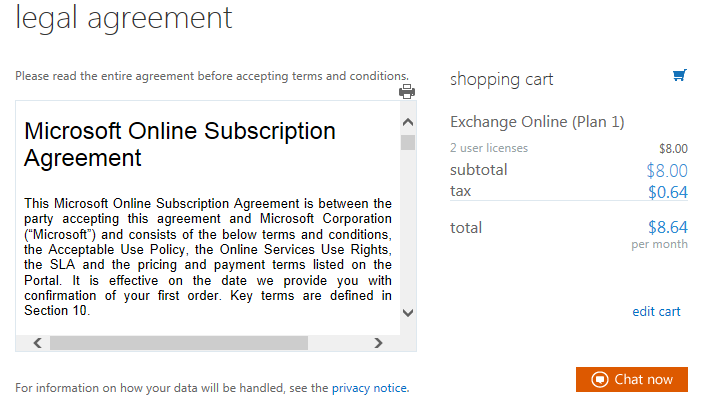Click the $8.64 total amount

[667, 227]
